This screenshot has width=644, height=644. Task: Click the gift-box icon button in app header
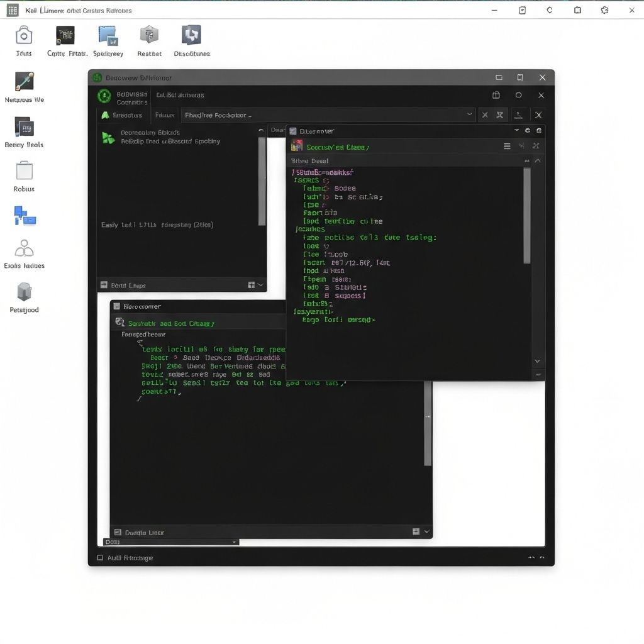coord(496,96)
